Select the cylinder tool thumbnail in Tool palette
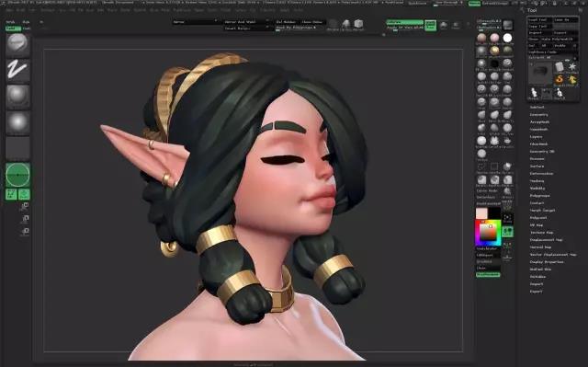 tap(560, 67)
